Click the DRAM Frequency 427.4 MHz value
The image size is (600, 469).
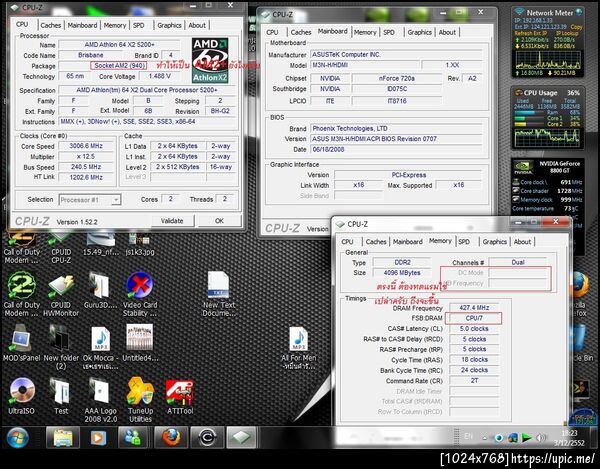click(474, 308)
